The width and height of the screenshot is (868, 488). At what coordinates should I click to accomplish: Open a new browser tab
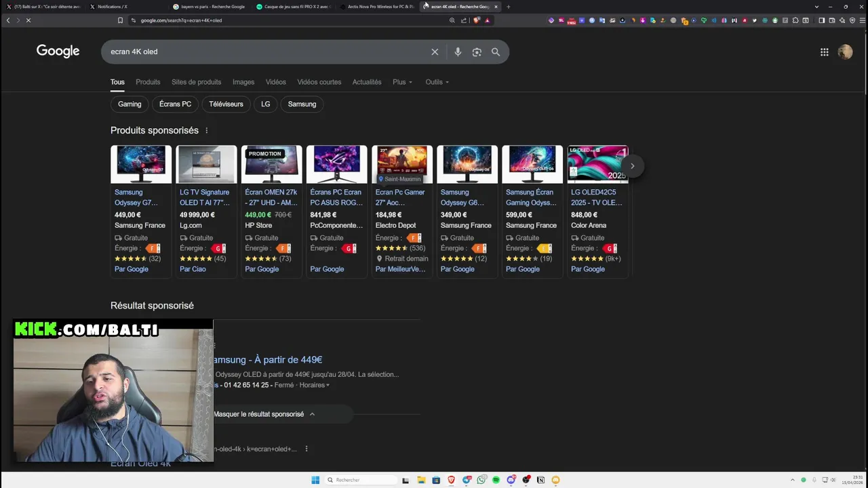pyautogui.click(x=509, y=7)
